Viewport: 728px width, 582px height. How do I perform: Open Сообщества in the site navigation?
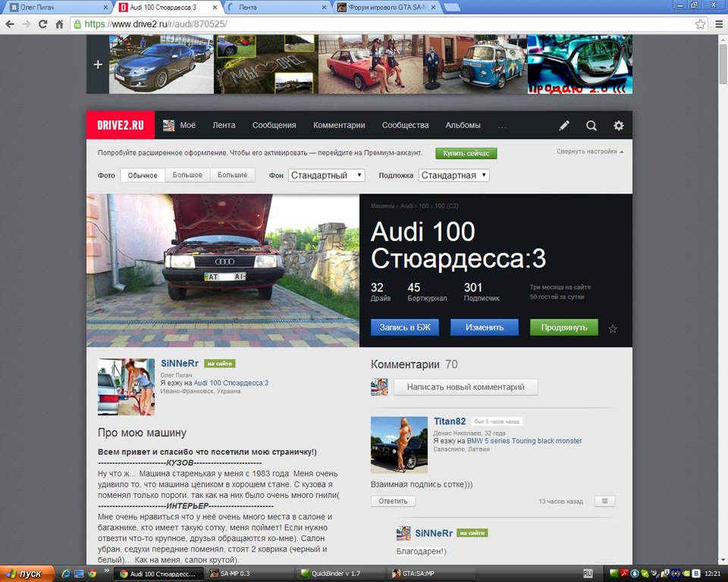(x=405, y=125)
